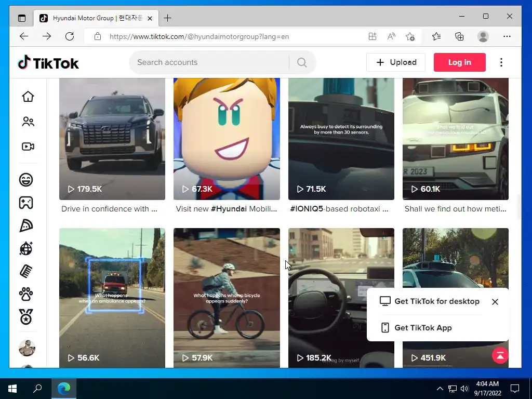Open Windows taskbar search

pos(37,389)
